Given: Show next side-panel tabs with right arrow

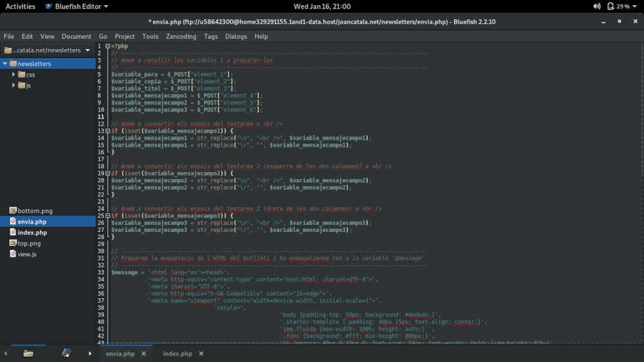Looking at the screenshot, I should click(90, 354).
